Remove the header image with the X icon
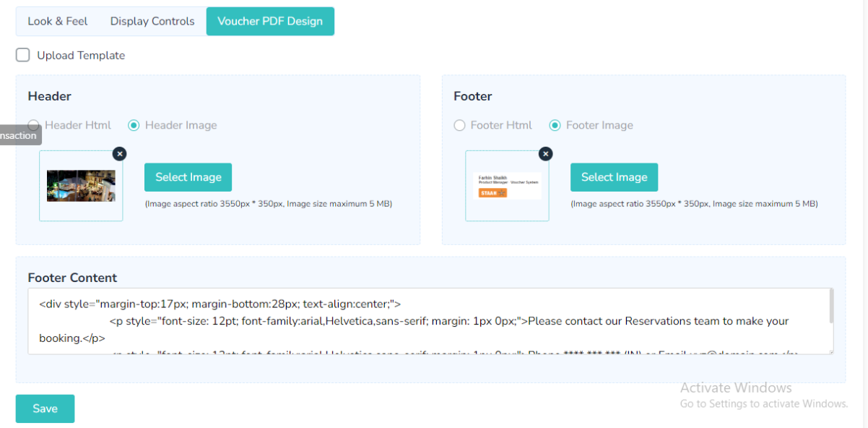This screenshot has height=428, width=868. [120, 153]
